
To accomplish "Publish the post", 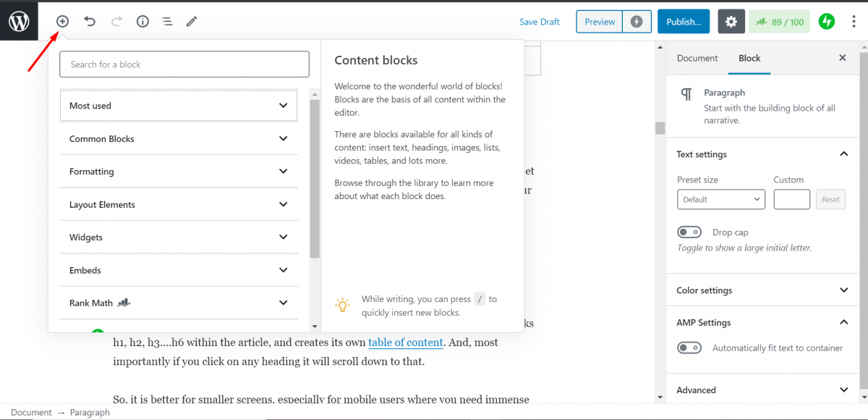I will 683,21.
